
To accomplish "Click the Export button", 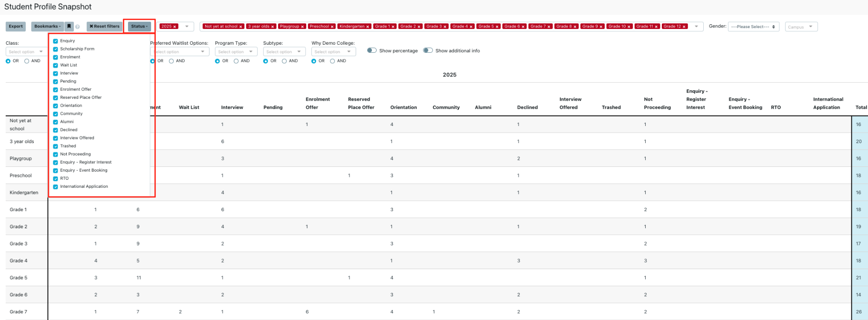I will (16, 27).
